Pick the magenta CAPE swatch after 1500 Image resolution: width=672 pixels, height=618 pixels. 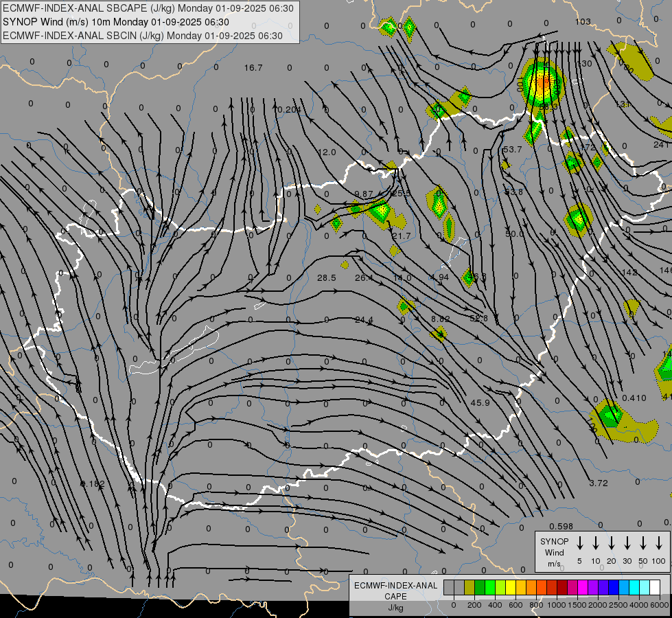(x=583, y=587)
